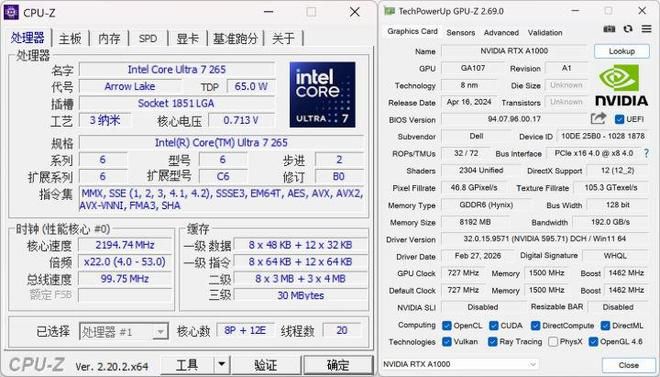This screenshot has height=377, width=660.
Task: Open the Sensors tab in GPU-Z
Action: [460, 32]
